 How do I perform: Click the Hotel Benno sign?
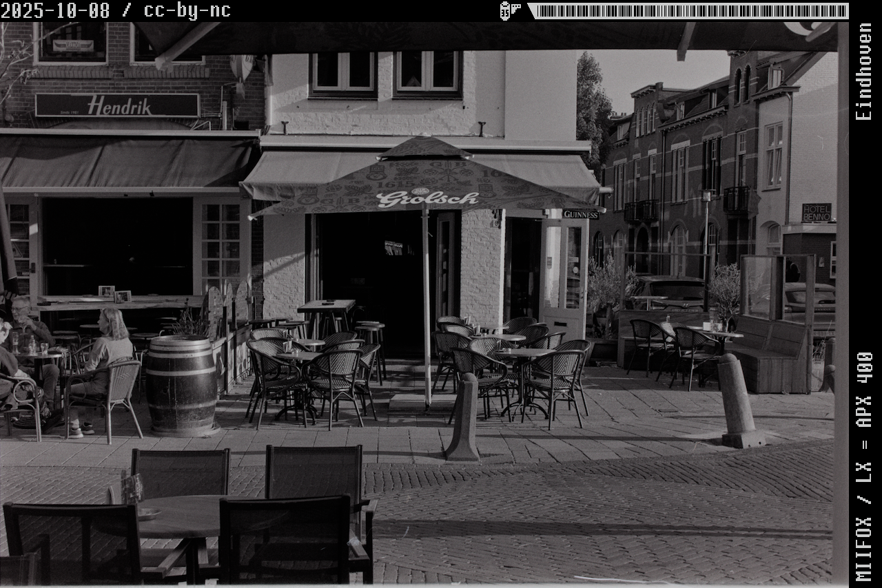coord(816,212)
